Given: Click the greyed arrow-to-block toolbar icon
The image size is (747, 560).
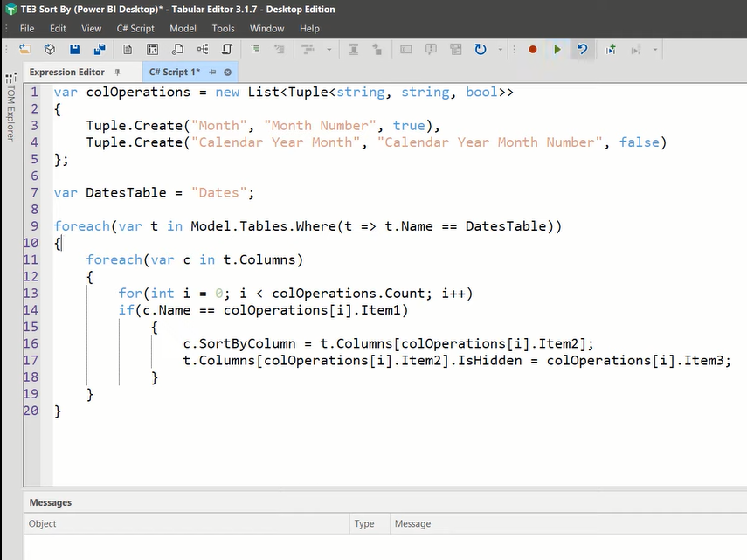Looking at the screenshot, I should (x=377, y=50).
